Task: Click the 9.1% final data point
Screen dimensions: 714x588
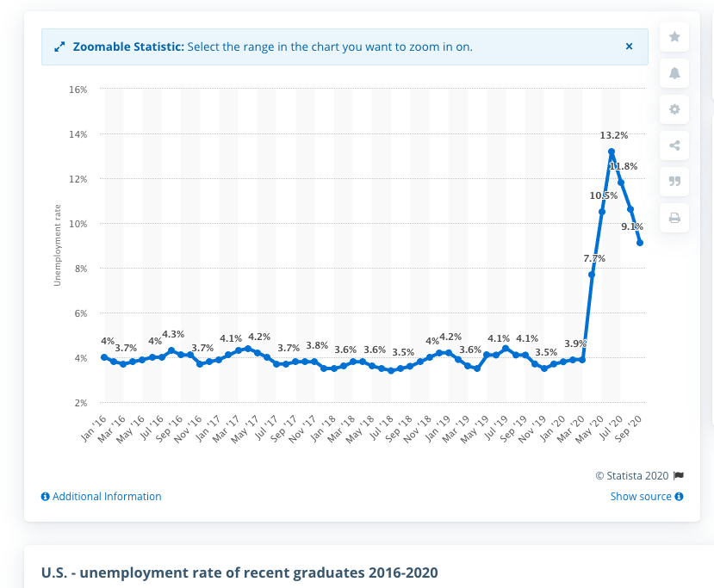Action: pos(640,243)
